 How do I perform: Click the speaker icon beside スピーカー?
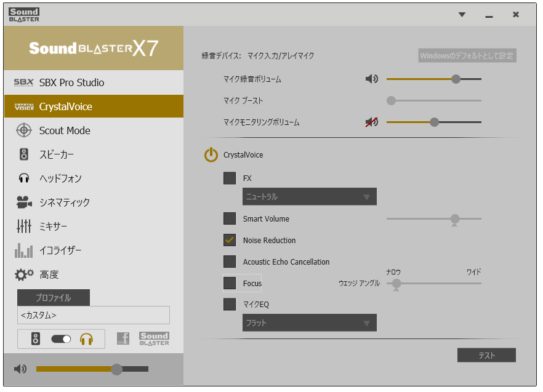pos(24,154)
